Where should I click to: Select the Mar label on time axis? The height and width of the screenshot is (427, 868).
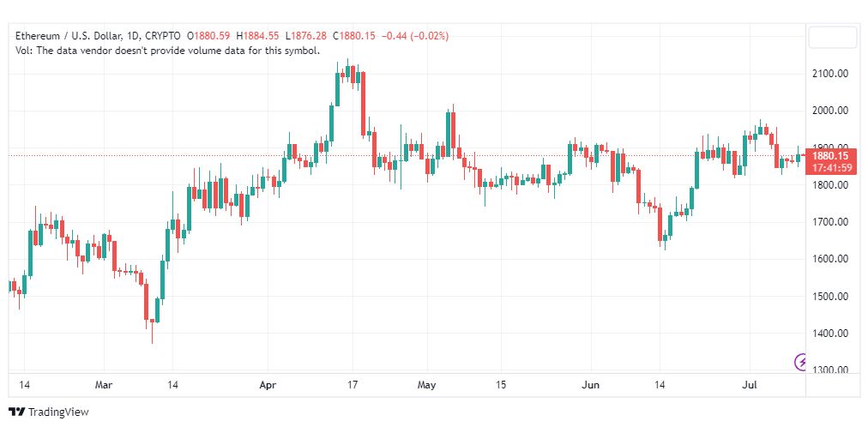[x=104, y=384]
